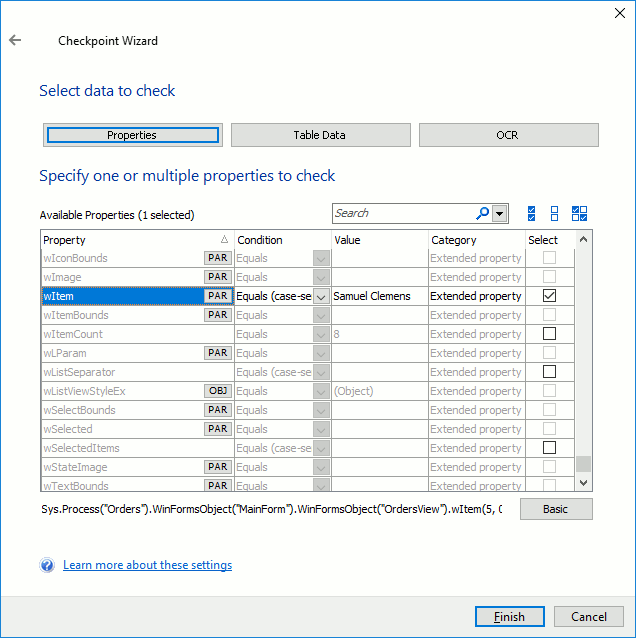Image resolution: width=636 pixels, height=638 pixels.
Task: Open Learn more about these settings link
Action: tap(147, 565)
